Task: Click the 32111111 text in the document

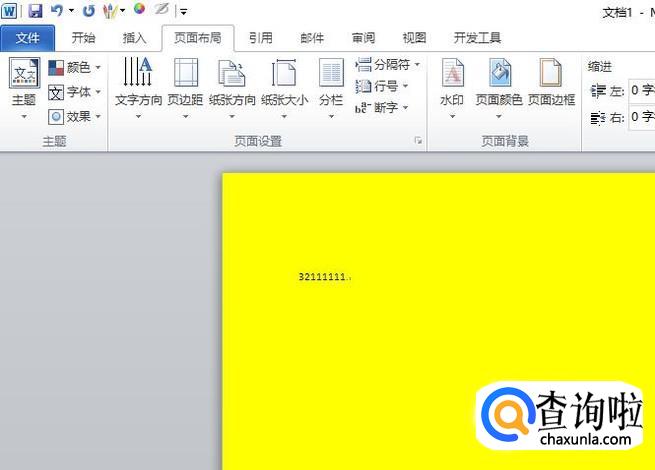Action: (x=322, y=277)
